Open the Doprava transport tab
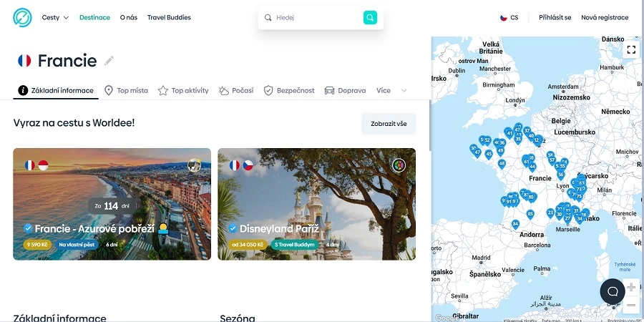Screen dimensions: 644x322 tap(345, 91)
